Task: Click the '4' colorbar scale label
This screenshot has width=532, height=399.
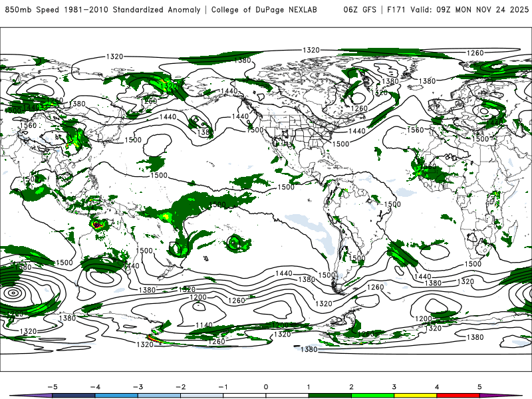Action: [x=437, y=387]
